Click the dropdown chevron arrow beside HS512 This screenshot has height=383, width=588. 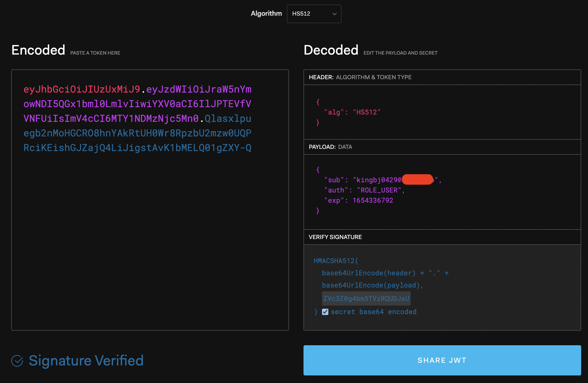(x=334, y=14)
